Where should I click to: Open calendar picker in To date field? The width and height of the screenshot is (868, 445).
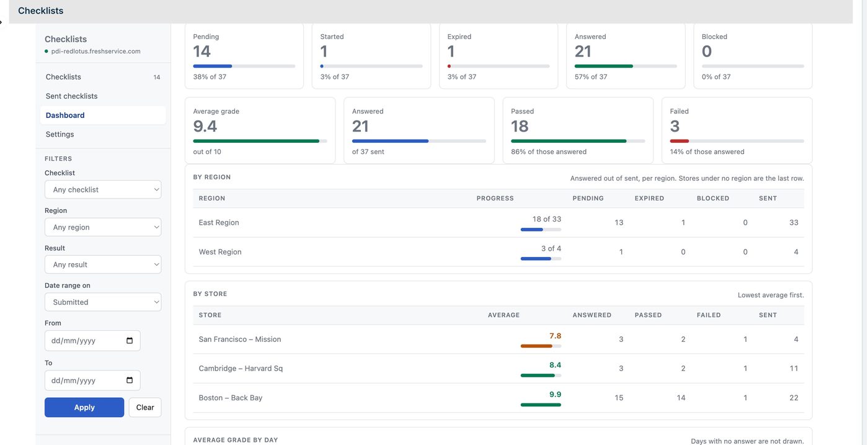(x=130, y=380)
